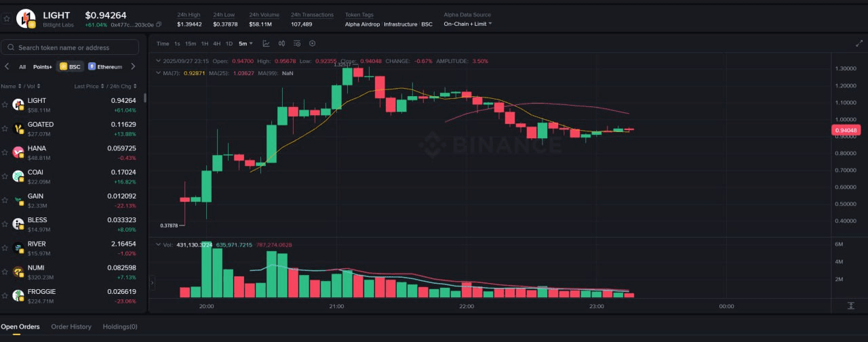
Task: Click the BSC token tag
Action: point(427,24)
